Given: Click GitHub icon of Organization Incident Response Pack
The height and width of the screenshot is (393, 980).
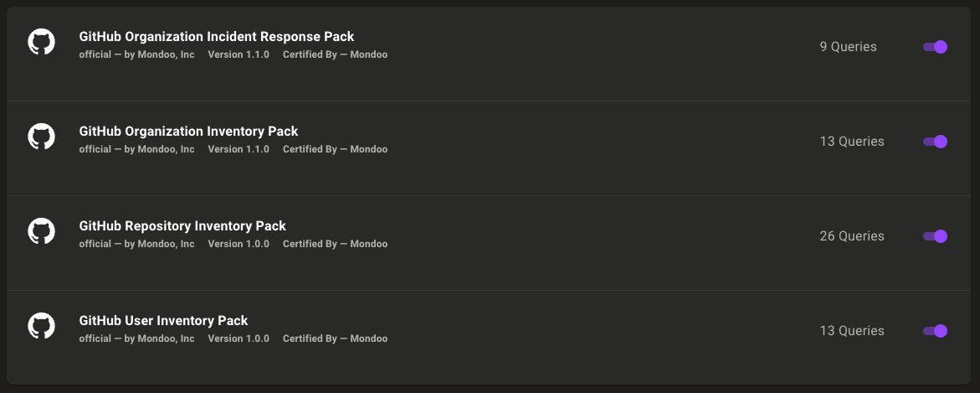Looking at the screenshot, I should click(x=41, y=42).
